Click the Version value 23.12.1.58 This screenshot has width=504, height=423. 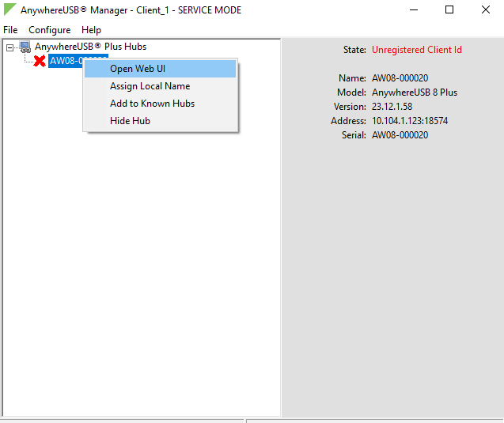pos(392,107)
